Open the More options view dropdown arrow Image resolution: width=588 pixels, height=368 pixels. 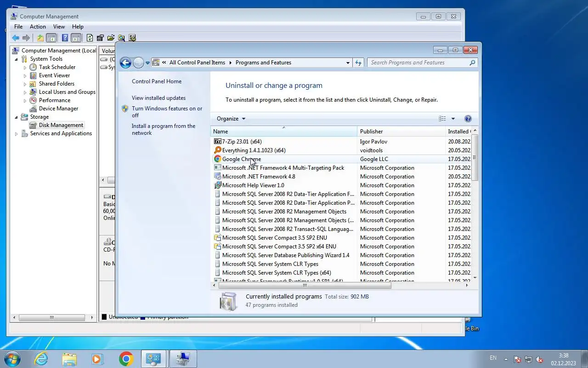pos(453,119)
